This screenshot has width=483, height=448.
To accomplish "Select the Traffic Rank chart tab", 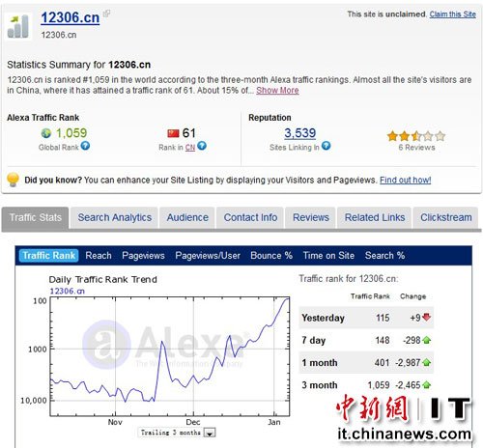I will coord(48,256).
